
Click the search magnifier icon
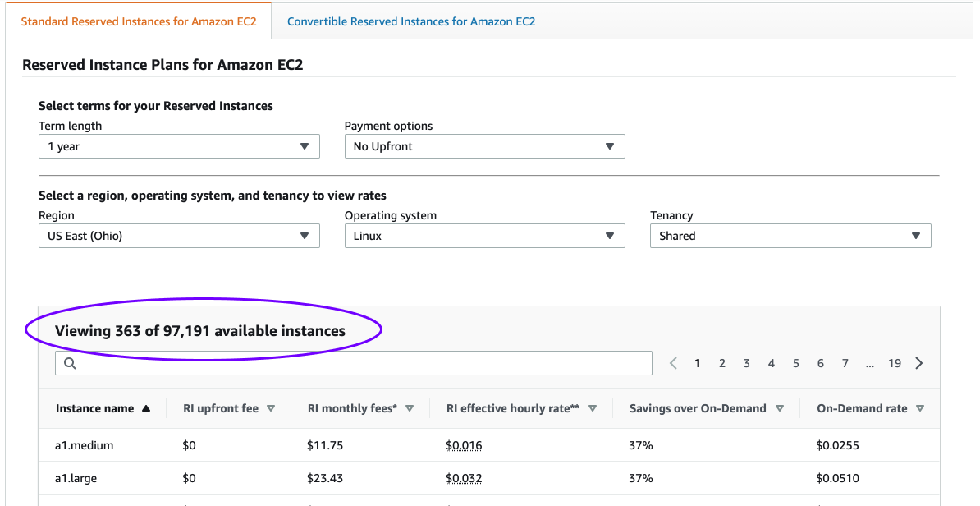click(x=70, y=363)
